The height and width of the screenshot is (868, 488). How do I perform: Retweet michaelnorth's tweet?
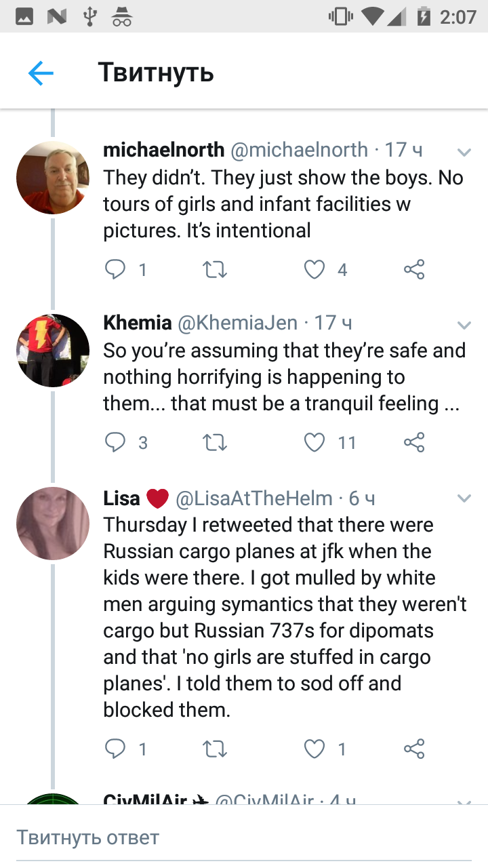[216, 270]
